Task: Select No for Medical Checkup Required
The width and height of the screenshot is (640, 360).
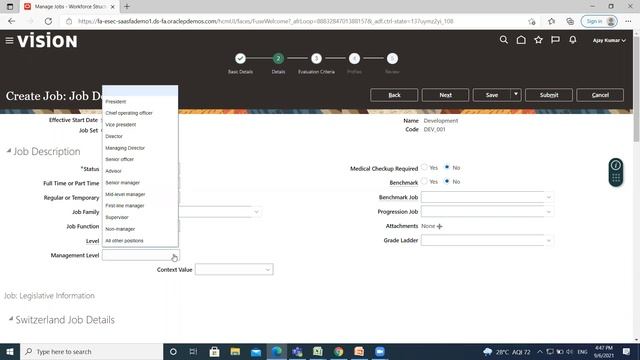Action: click(447, 167)
